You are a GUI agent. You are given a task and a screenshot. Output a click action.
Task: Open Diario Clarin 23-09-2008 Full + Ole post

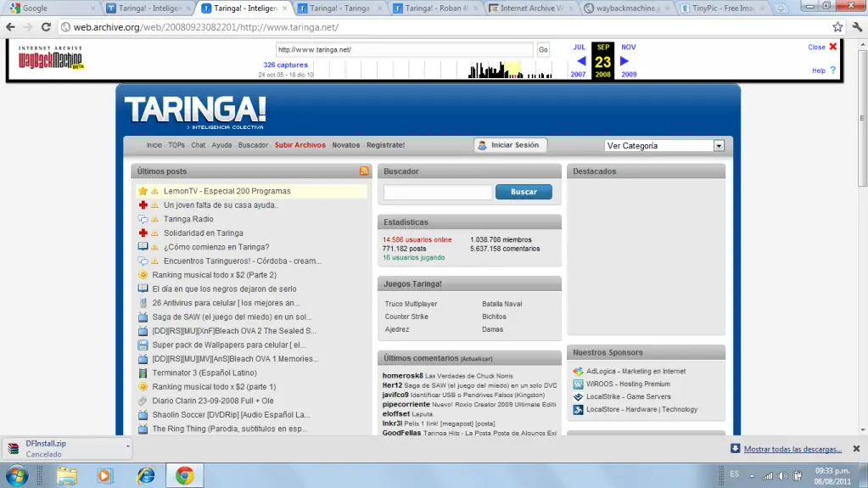click(x=213, y=401)
